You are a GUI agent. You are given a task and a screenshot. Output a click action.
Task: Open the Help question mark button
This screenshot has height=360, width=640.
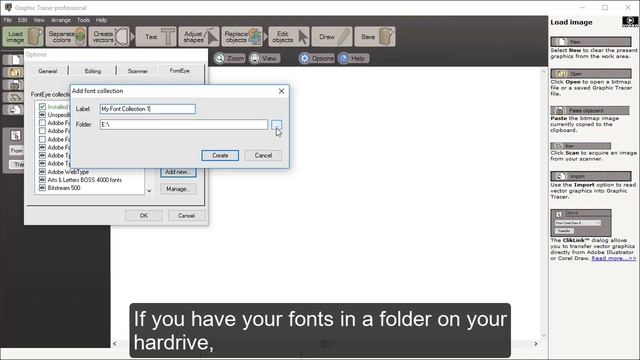pyautogui.click(x=353, y=58)
